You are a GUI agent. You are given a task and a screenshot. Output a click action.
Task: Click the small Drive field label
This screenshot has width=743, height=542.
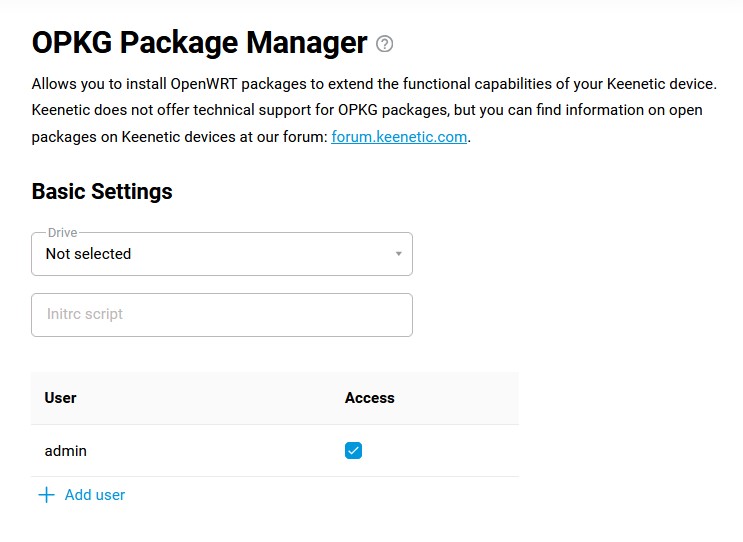(62, 233)
